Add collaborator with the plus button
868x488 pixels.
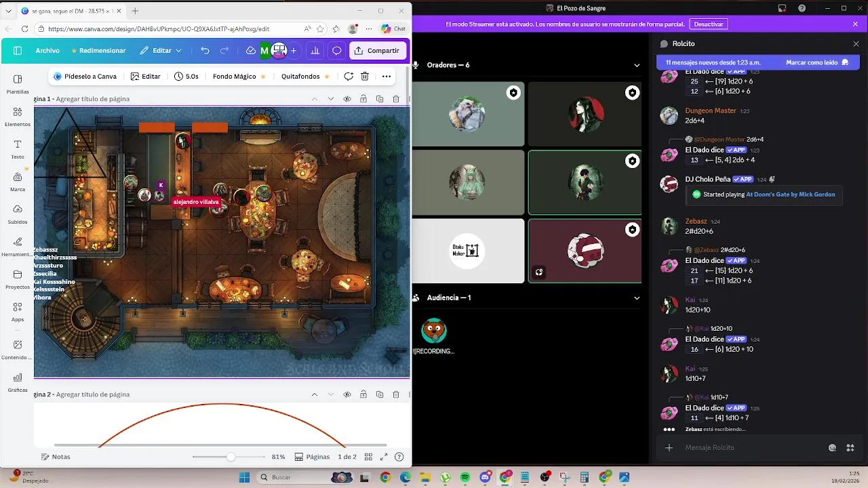tap(293, 51)
